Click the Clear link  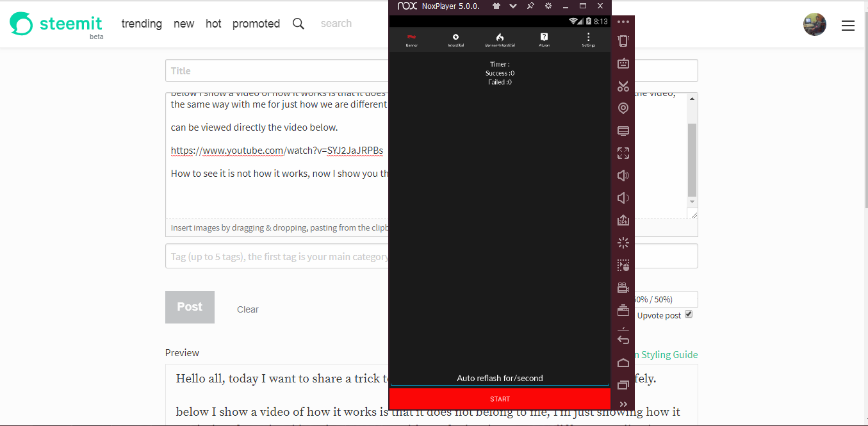[248, 309]
